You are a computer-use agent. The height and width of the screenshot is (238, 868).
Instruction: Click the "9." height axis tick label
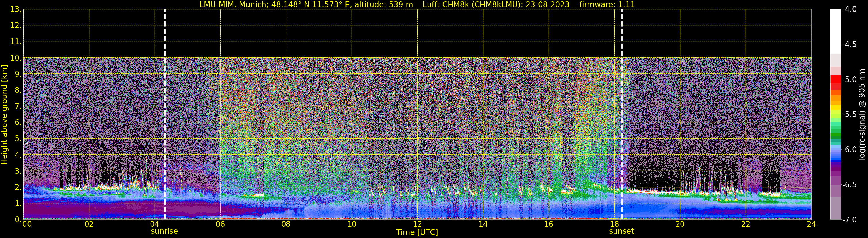[x=18, y=74]
